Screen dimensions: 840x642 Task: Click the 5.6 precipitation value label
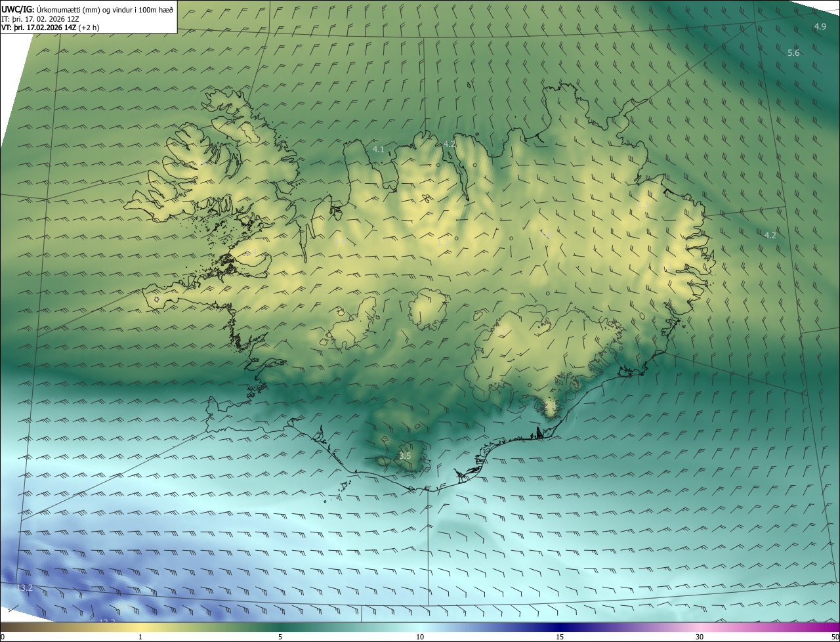[793, 53]
